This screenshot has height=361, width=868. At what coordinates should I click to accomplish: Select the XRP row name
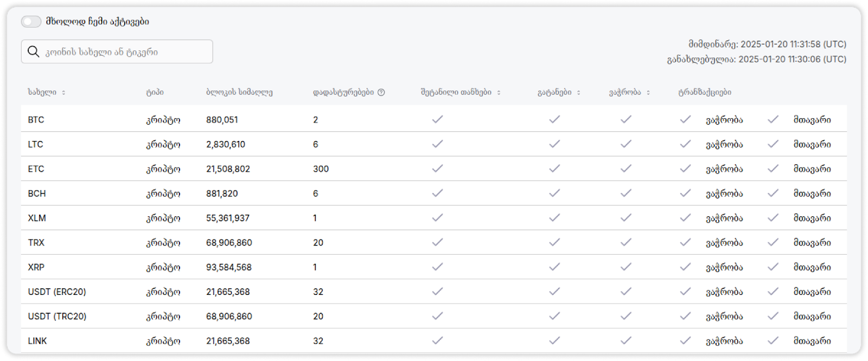pyautogui.click(x=36, y=267)
